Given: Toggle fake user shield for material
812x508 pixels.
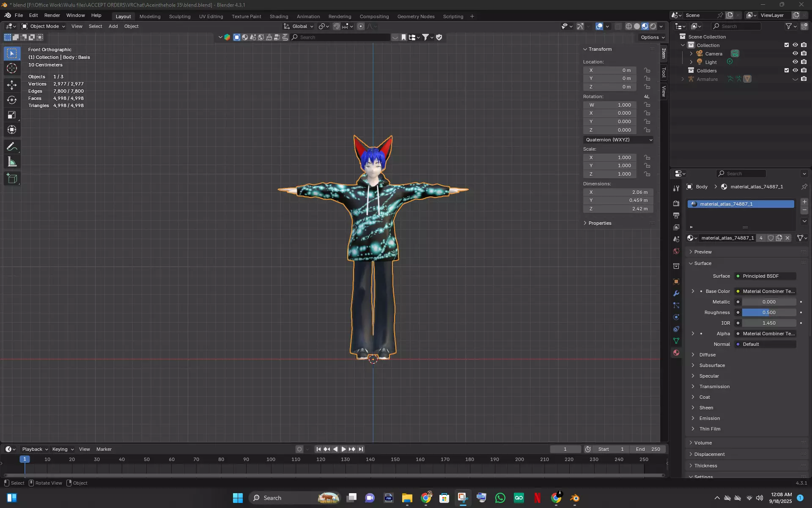Looking at the screenshot, I should click(x=771, y=238).
